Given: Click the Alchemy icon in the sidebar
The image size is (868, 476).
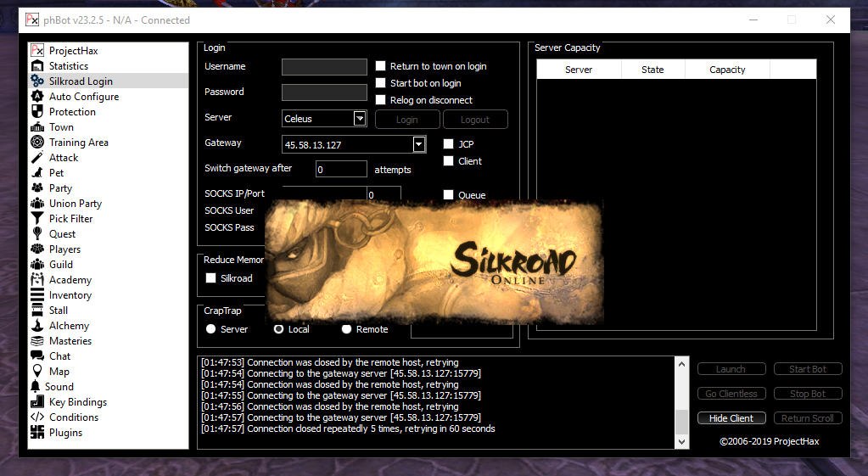Looking at the screenshot, I should [x=36, y=326].
